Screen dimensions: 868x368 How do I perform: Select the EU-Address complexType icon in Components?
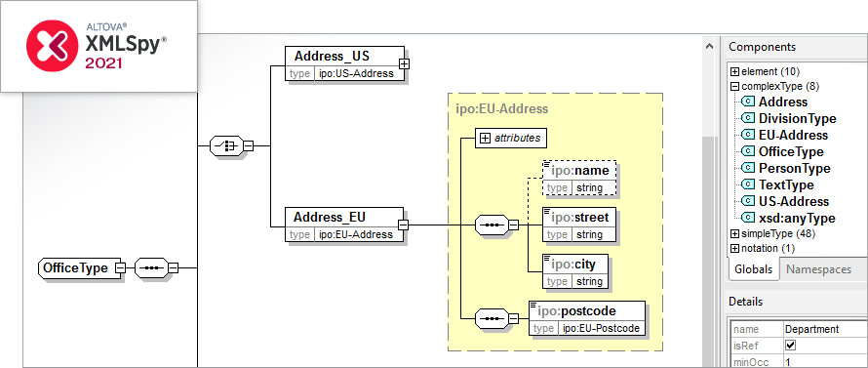748,135
